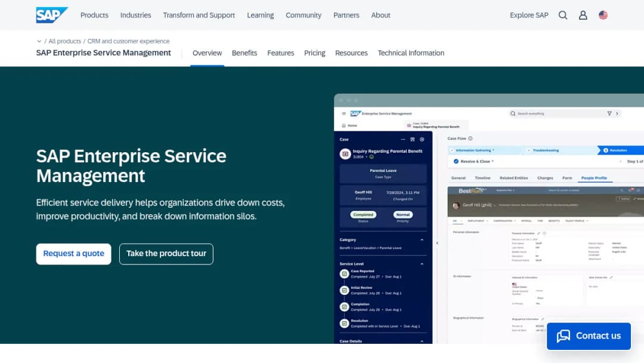The image size is (644, 363).
Task: Click Explore SAP
Action: (529, 15)
